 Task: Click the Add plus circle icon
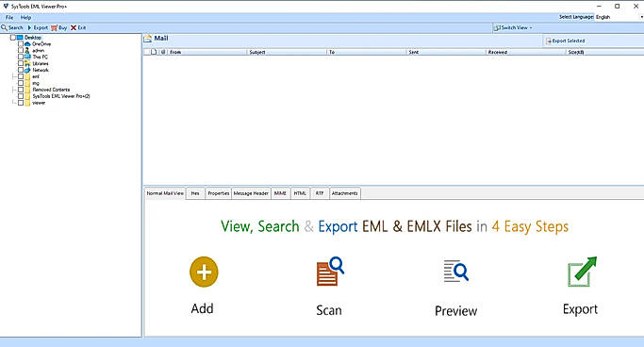point(204,272)
